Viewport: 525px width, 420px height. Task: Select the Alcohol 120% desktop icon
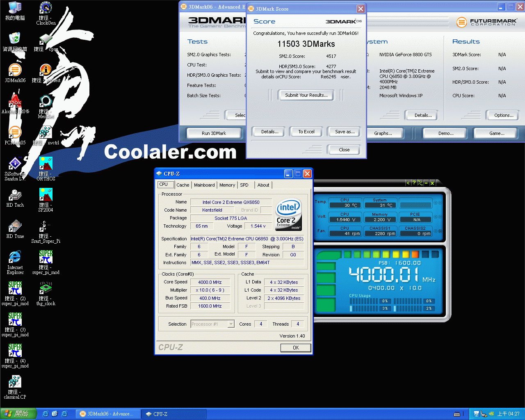click(x=15, y=104)
